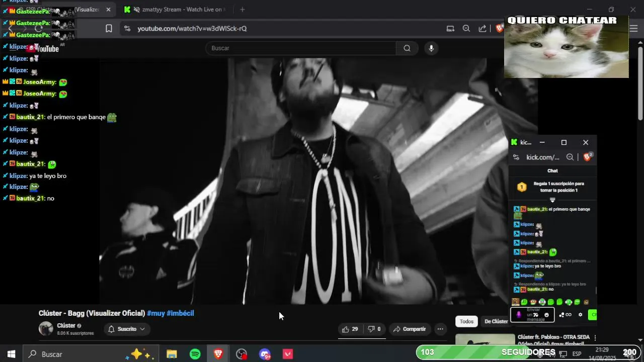
Task: Click Brave shield icon in Kick popup
Action: [x=588, y=157]
